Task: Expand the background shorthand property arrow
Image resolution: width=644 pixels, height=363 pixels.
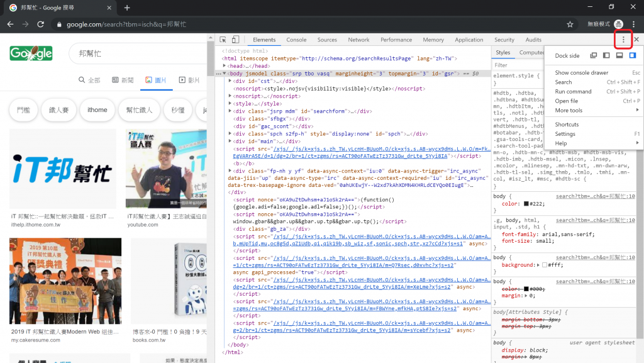Action: click(538, 265)
